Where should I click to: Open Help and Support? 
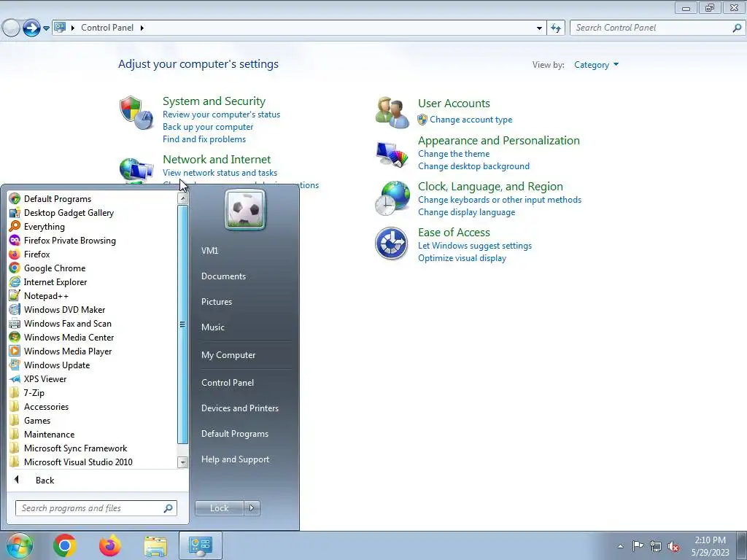(x=235, y=459)
